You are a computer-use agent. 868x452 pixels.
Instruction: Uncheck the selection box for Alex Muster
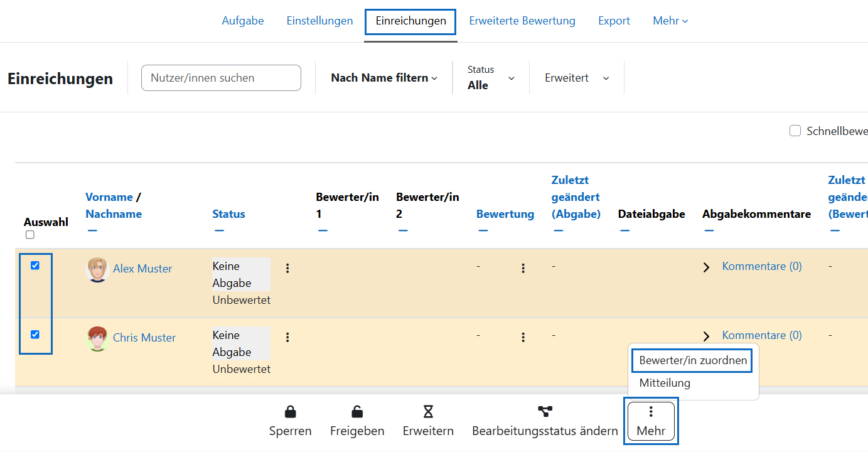coord(35,266)
